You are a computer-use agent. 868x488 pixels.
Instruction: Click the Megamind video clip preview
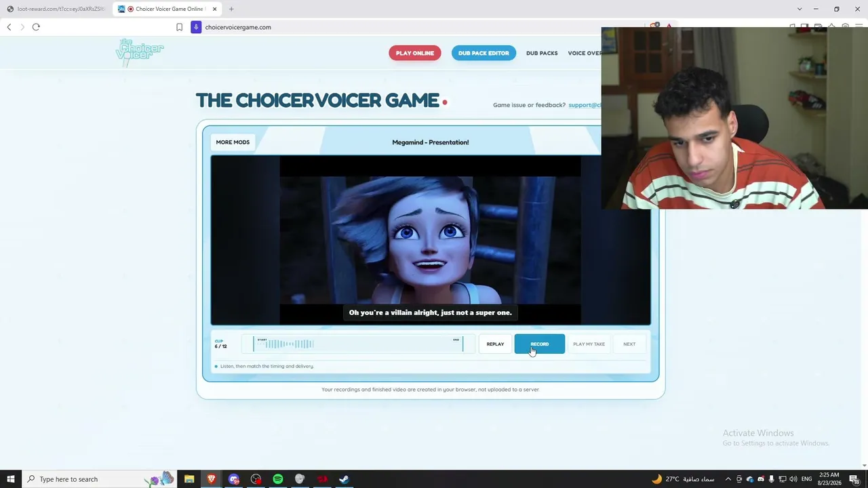pyautogui.click(x=431, y=240)
